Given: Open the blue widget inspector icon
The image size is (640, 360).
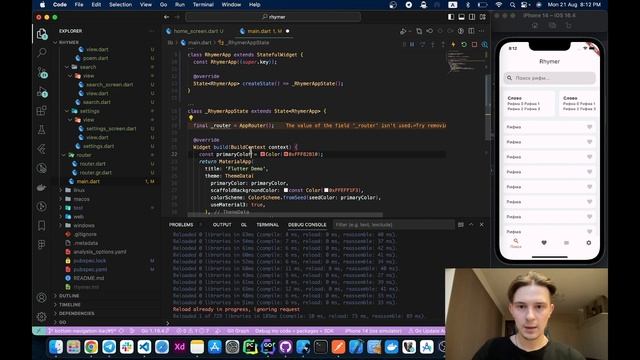Looking at the screenshot, I should click(x=484, y=44).
